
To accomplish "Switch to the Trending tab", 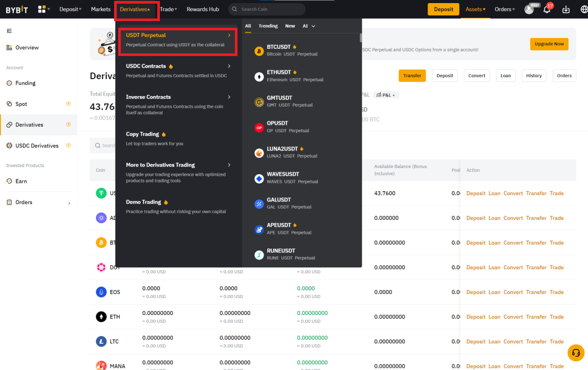I will tap(268, 26).
